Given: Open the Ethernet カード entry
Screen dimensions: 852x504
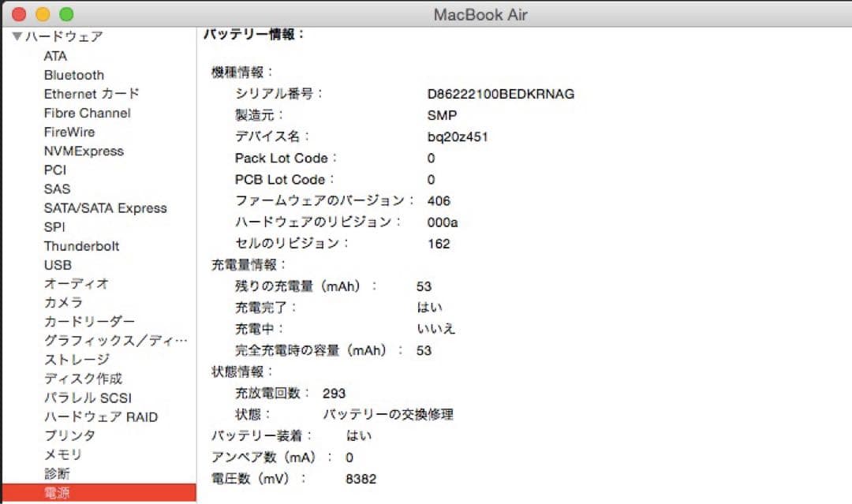Looking at the screenshot, I should (92, 94).
